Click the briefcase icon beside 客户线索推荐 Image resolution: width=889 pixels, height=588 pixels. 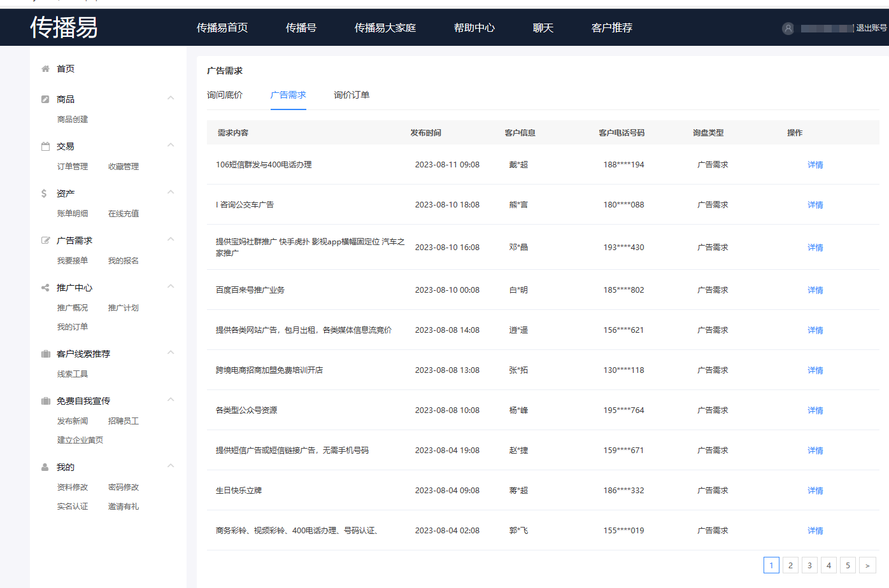pos(45,353)
